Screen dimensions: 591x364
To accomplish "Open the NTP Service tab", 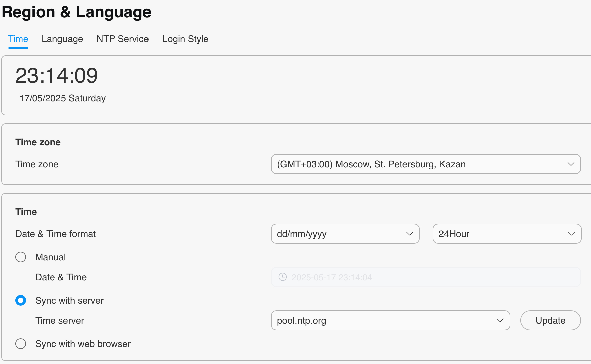I will point(122,39).
